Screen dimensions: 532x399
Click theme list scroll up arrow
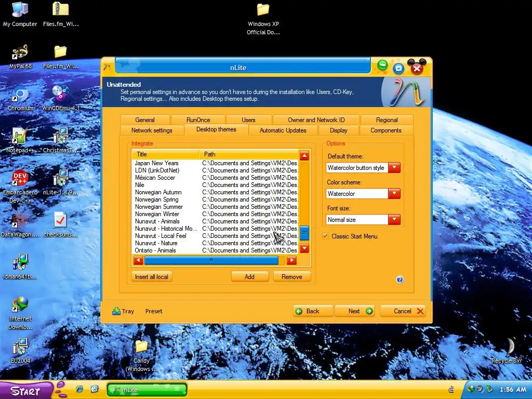[304, 156]
